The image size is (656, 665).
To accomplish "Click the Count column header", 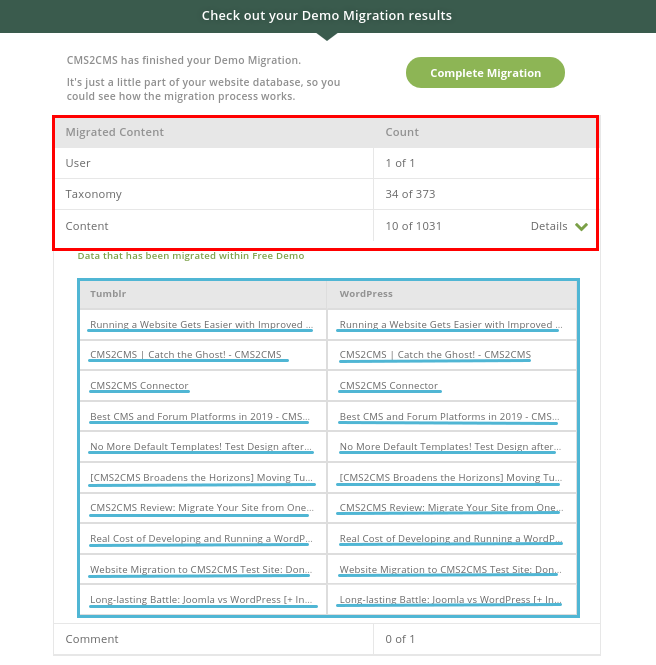I will [402, 132].
